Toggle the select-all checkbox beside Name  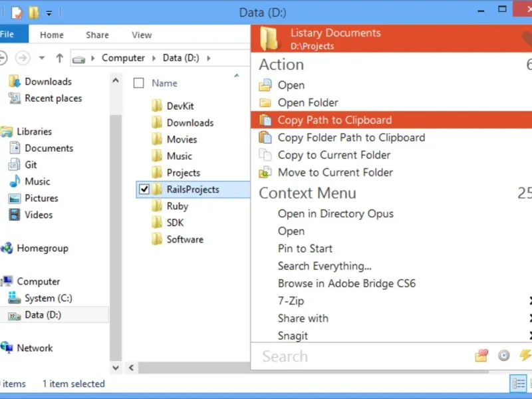[139, 83]
